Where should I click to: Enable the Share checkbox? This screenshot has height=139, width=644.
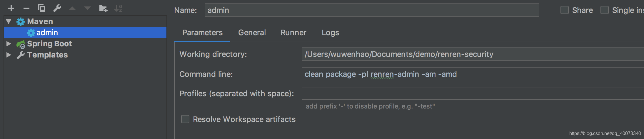pyautogui.click(x=565, y=10)
